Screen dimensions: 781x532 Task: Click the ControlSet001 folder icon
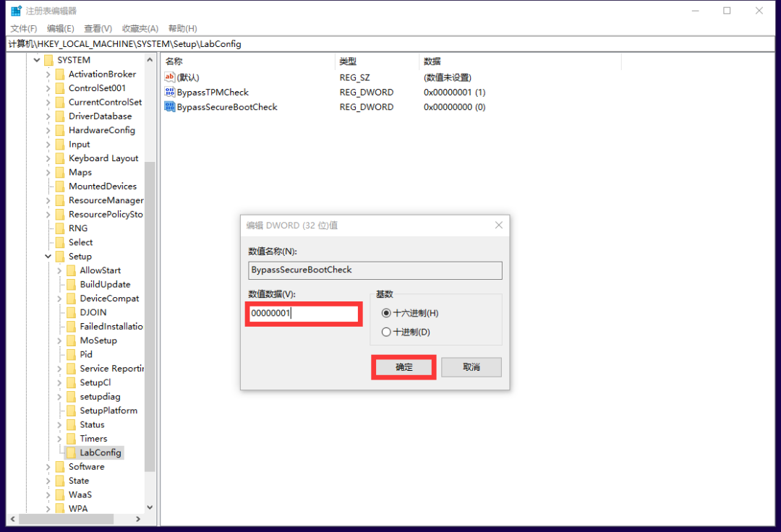click(x=59, y=88)
